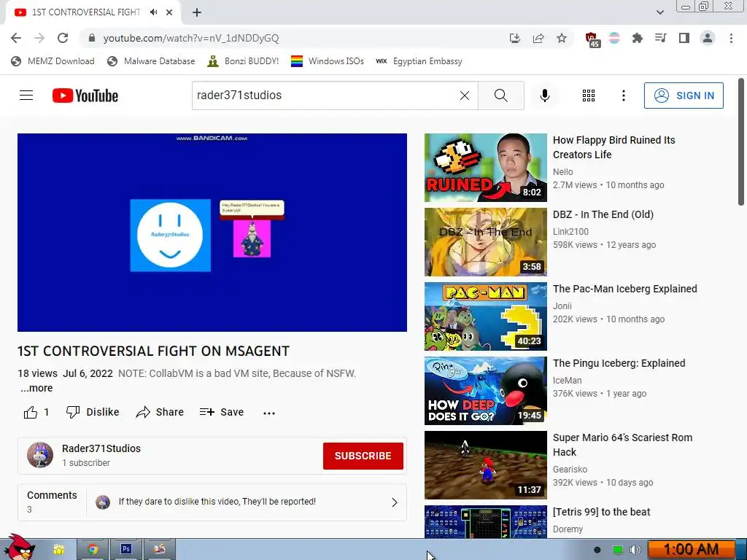Click the magnifier search button

(501, 96)
